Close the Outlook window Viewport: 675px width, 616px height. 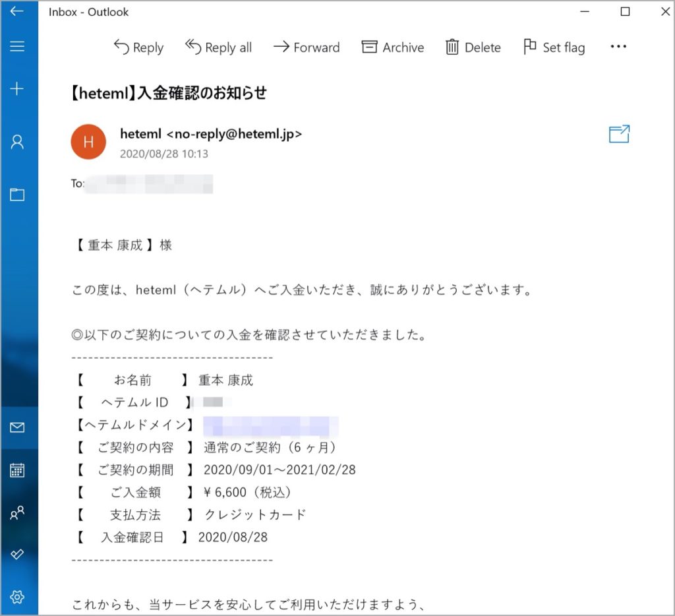(x=666, y=12)
